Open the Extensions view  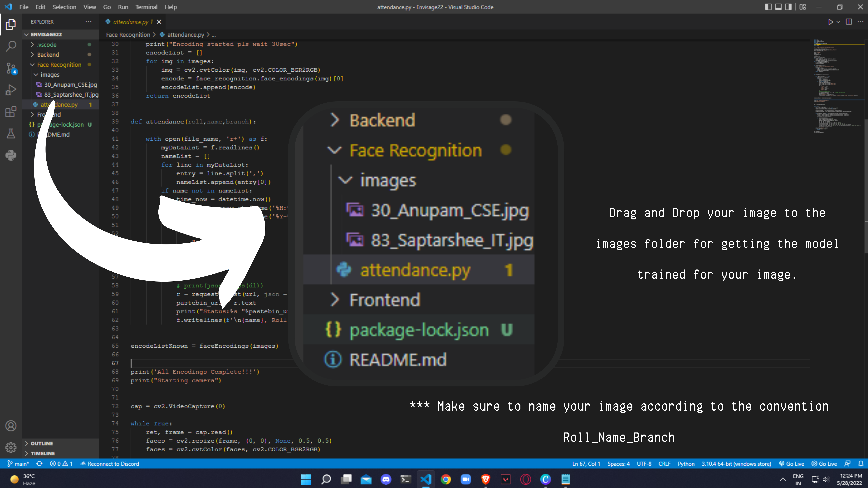pyautogui.click(x=11, y=112)
